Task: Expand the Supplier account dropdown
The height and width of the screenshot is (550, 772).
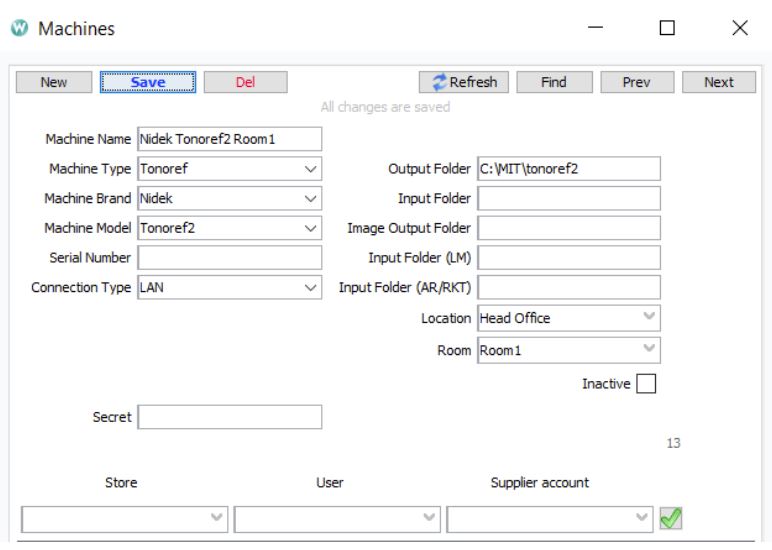Action: [x=549, y=518]
